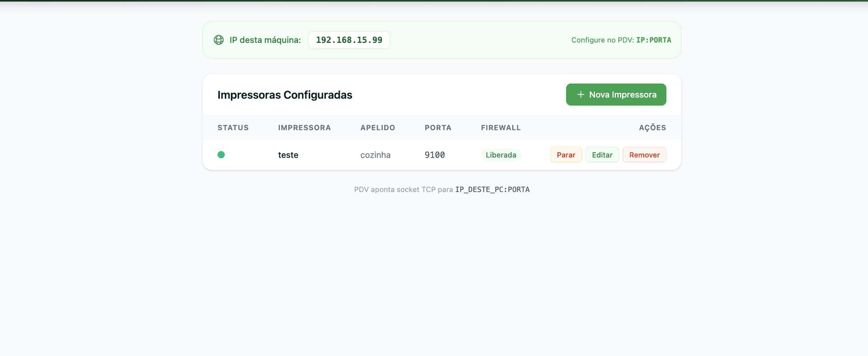Add a new printer with Nova Impressora
This screenshot has height=356, width=868.
(x=616, y=94)
